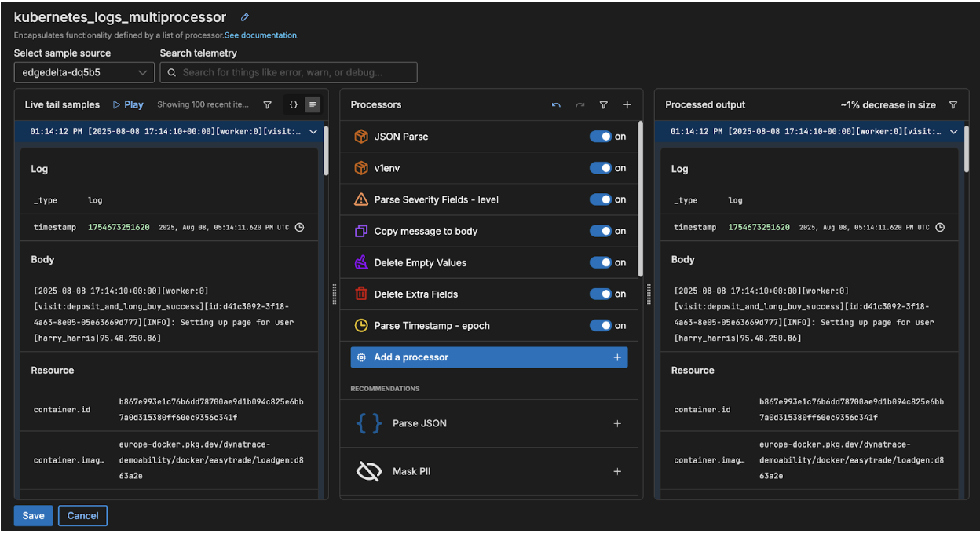The image size is (980, 534).
Task: Click the filter icon in Processed output
Action: point(953,104)
